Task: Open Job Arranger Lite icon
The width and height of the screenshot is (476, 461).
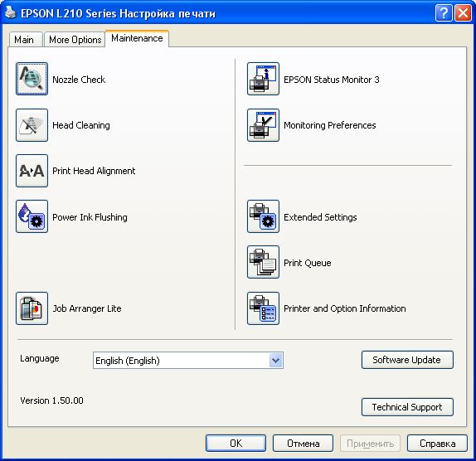Action: 32,308
